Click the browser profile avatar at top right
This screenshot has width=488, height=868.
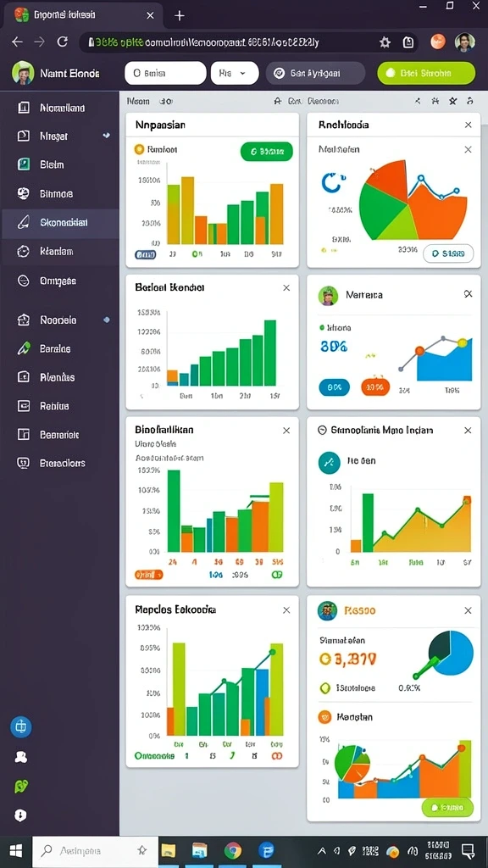point(465,42)
